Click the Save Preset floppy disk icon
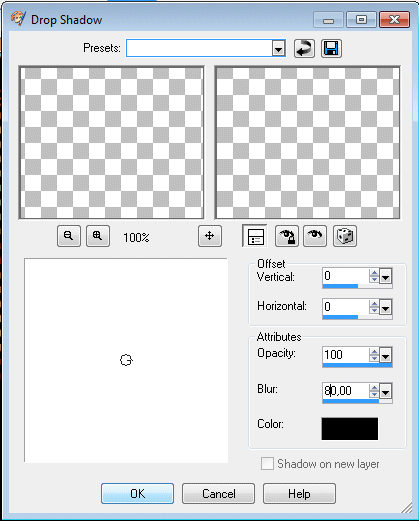 [x=331, y=49]
